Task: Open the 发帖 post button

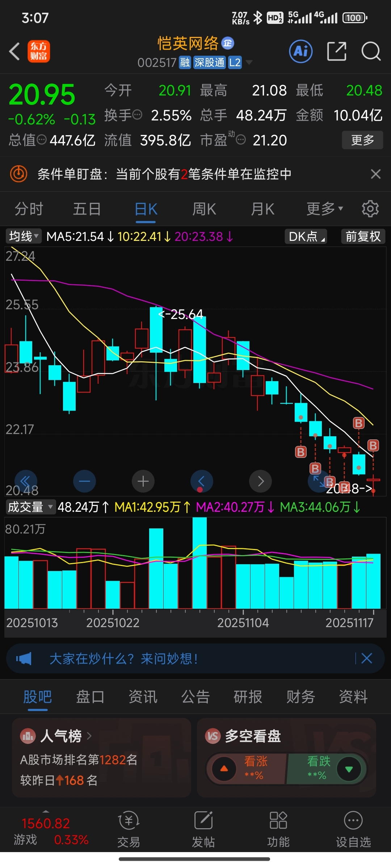Action: click(203, 830)
